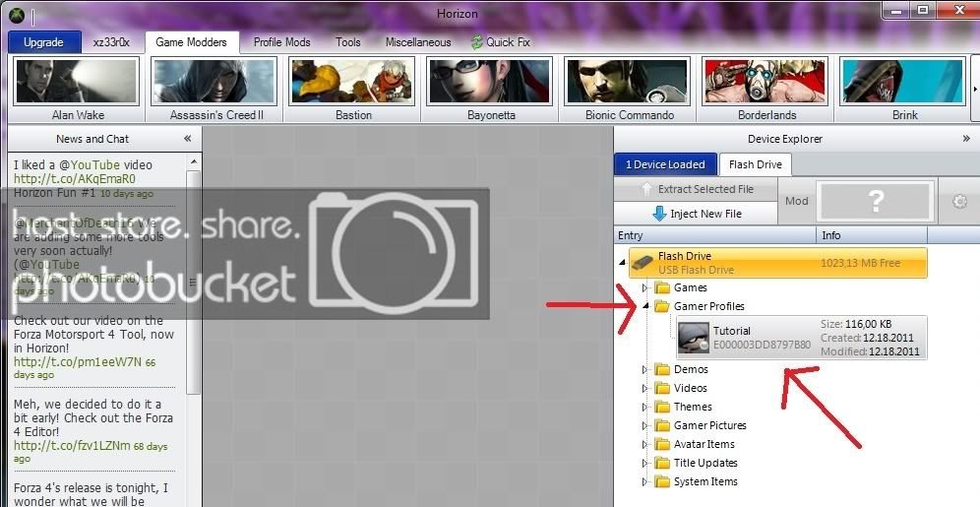The width and height of the screenshot is (980, 507).
Task: Collapse the Gamer Profiles folder
Action: coord(644,306)
